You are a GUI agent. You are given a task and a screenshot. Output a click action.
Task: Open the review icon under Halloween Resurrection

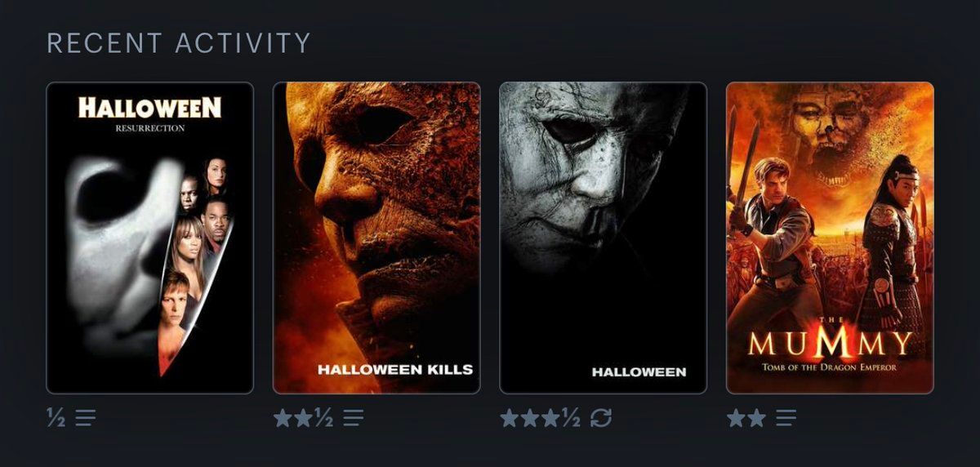pyautogui.click(x=86, y=419)
